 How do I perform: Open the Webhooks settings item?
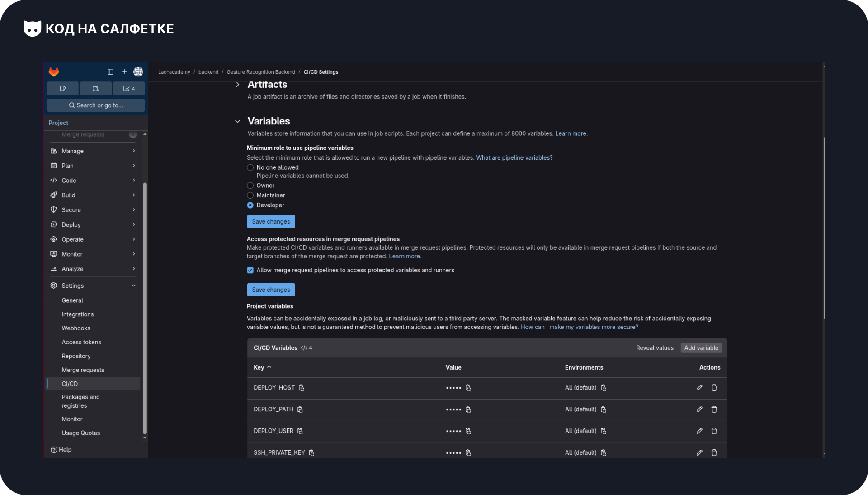76,328
